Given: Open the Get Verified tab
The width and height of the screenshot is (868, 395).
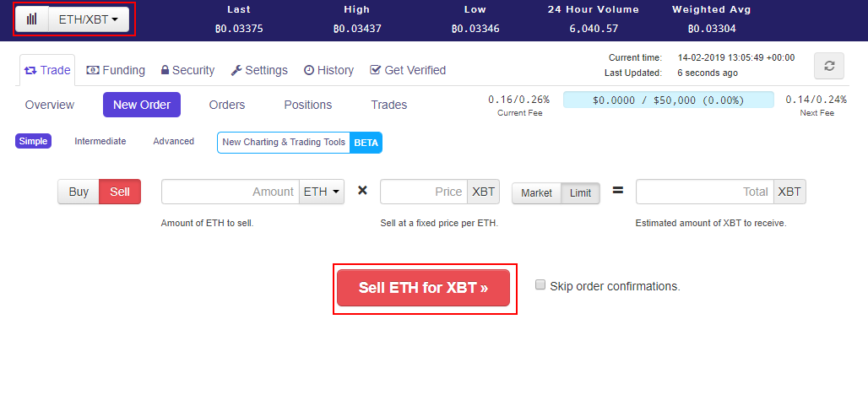Looking at the screenshot, I should pos(408,70).
